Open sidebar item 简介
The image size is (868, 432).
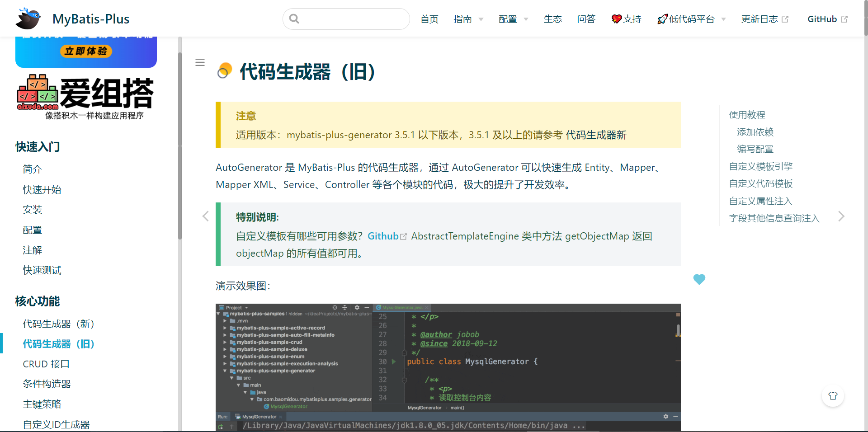click(33, 169)
